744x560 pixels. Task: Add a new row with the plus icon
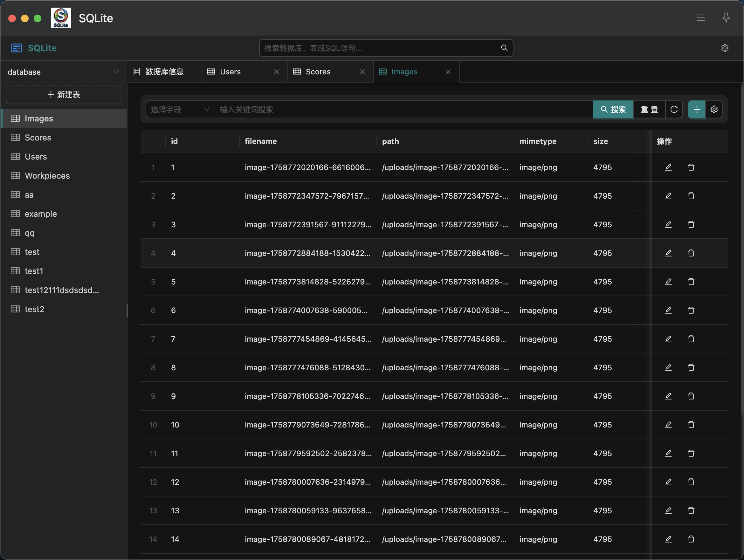pyautogui.click(x=696, y=109)
